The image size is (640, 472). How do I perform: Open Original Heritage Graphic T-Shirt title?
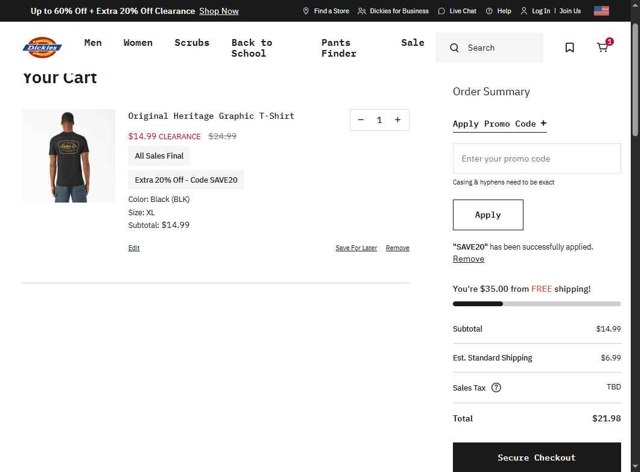coord(211,116)
